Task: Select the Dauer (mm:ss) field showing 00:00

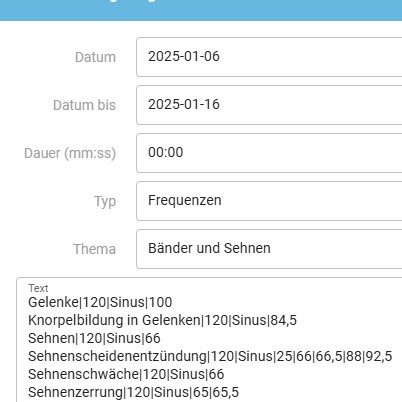Action: pyautogui.click(x=269, y=153)
